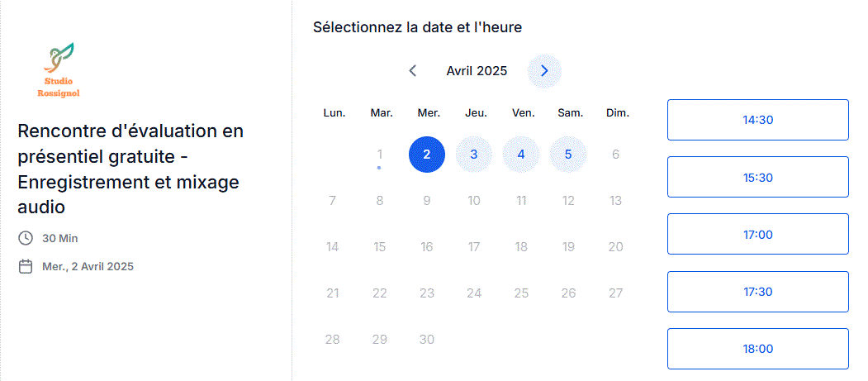The width and height of the screenshot is (868, 381).
Task: Choose Friday April 4
Action: pyautogui.click(x=521, y=155)
